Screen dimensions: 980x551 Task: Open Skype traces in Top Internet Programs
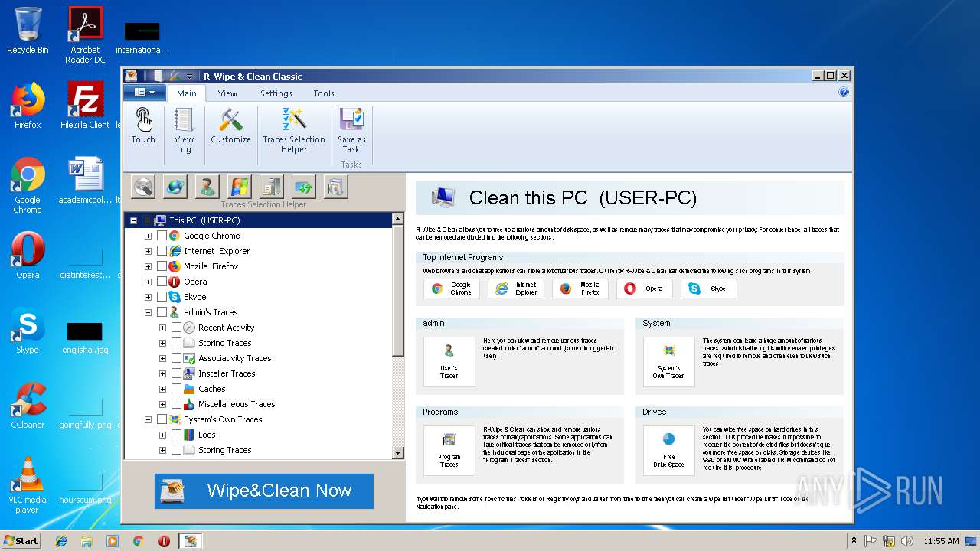709,289
